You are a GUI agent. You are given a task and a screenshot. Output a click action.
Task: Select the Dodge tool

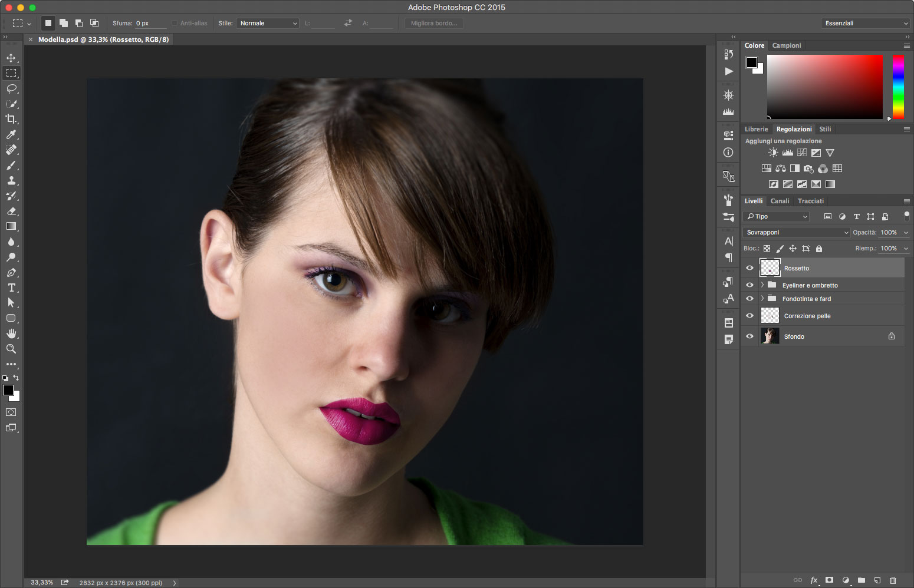coord(11,257)
